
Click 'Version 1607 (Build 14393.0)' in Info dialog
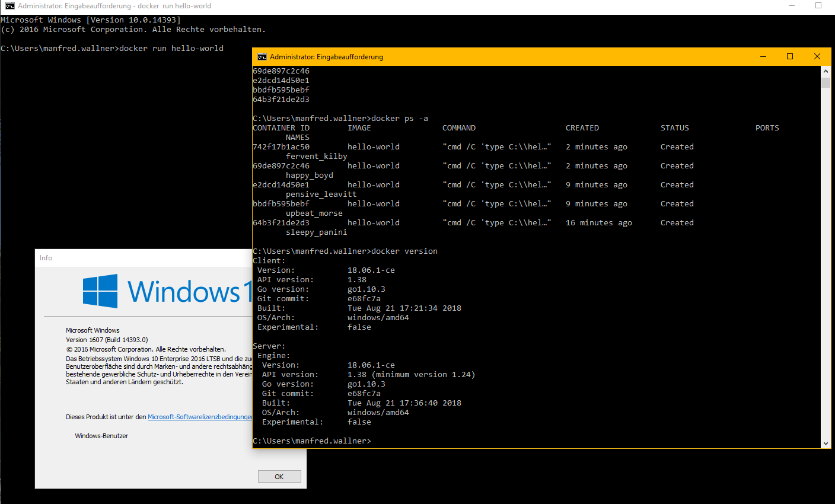[107, 340]
